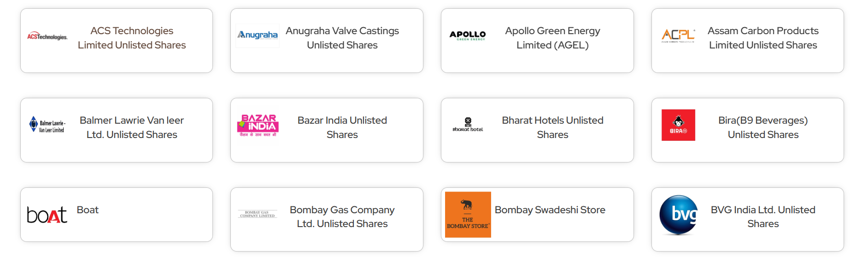Click the Apollo Green Energy logo
Viewport: 868px width, 264px height.
(x=468, y=35)
